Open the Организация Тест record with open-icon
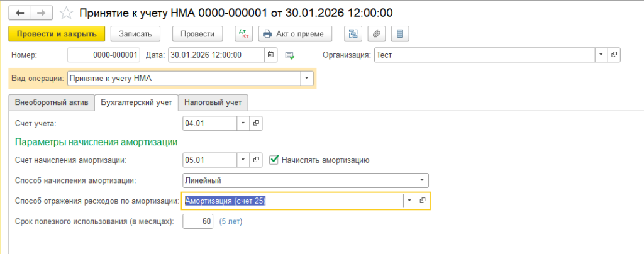This screenshot has height=254, width=644. [614, 55]
